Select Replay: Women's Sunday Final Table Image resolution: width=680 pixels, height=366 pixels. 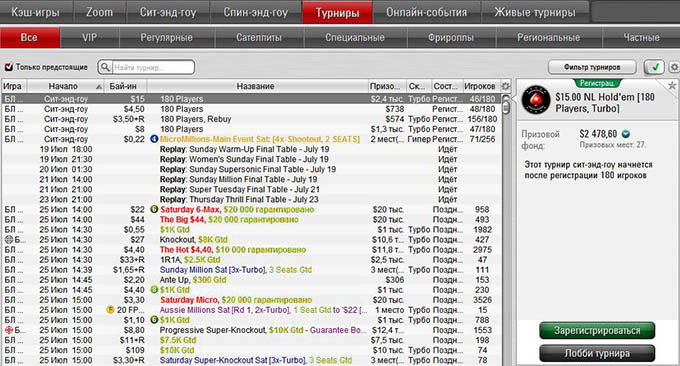(252, 159)
